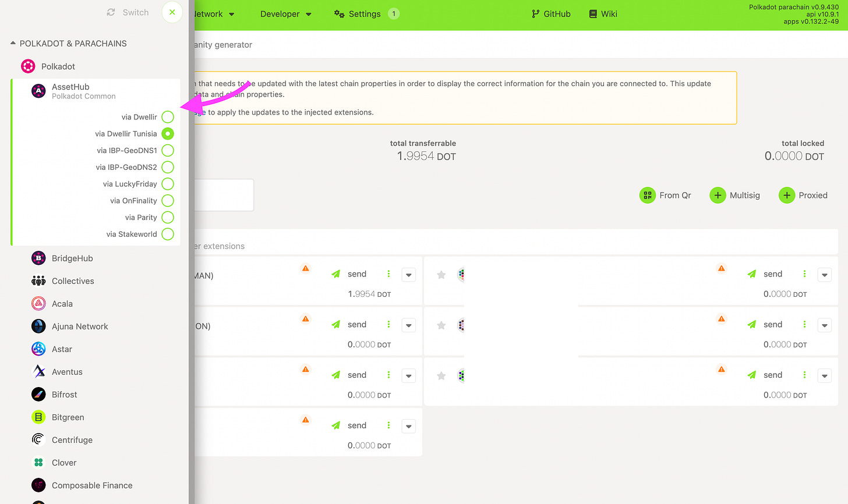Screen dimensions: 848x504
Task: Click the total transferrable 1.9954 DOT value
Action: coord(426,157)
